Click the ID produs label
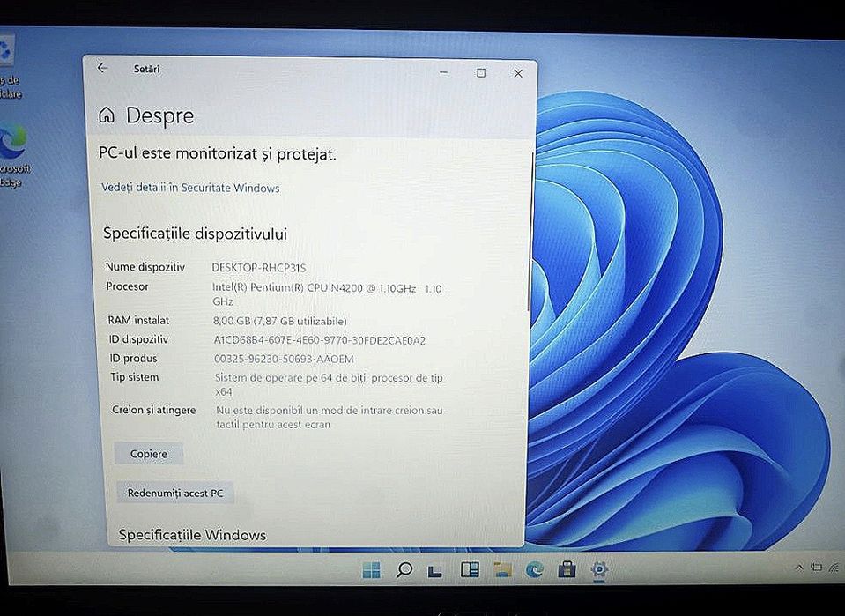Image resolution: width=845 pixels, height=616 pixels. click(x=134, y=358)
